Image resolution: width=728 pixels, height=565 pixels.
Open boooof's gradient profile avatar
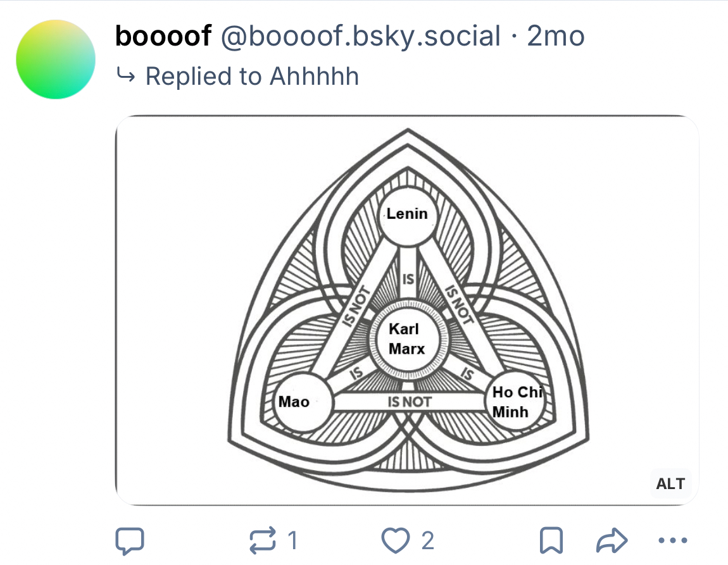[x=56, y=59]
